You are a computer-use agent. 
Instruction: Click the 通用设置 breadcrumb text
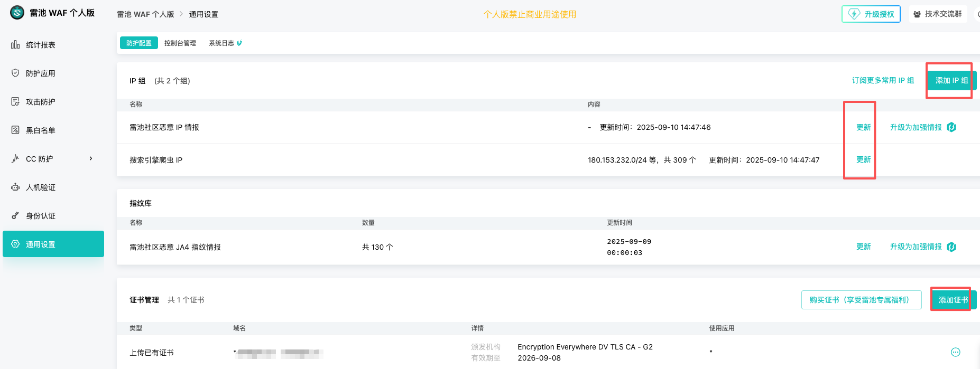pyautogui.click(x=204, y=14)
